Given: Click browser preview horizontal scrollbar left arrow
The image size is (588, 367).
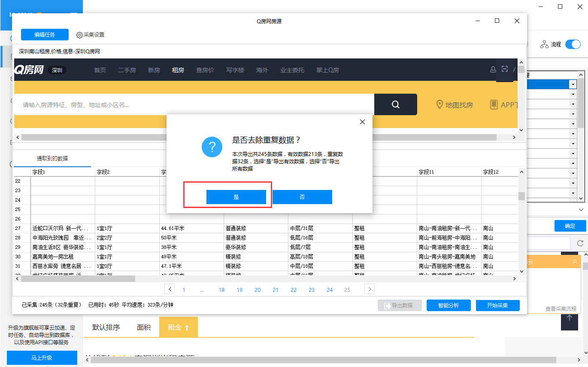Looking at the screenshot, I should point(18,138).
